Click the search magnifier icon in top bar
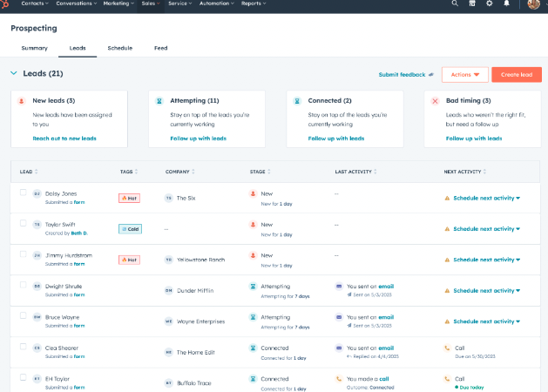The image size is (548, 392). point(455,3)
